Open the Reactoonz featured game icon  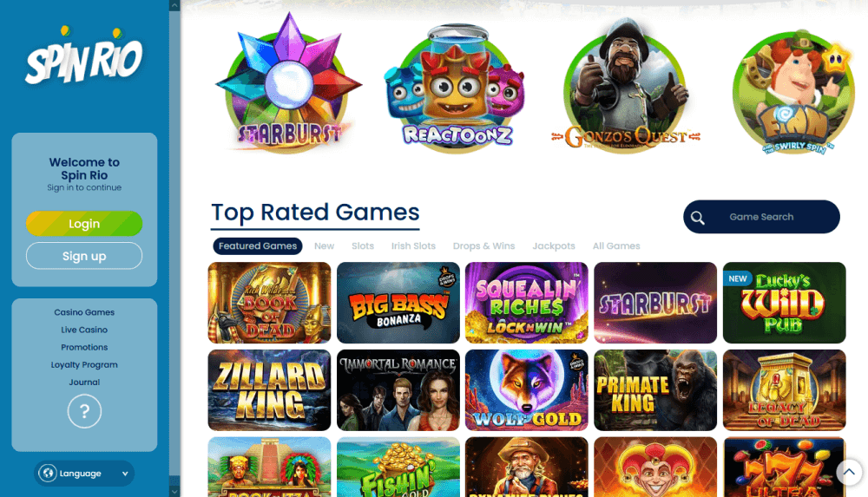tap(457, 88)
